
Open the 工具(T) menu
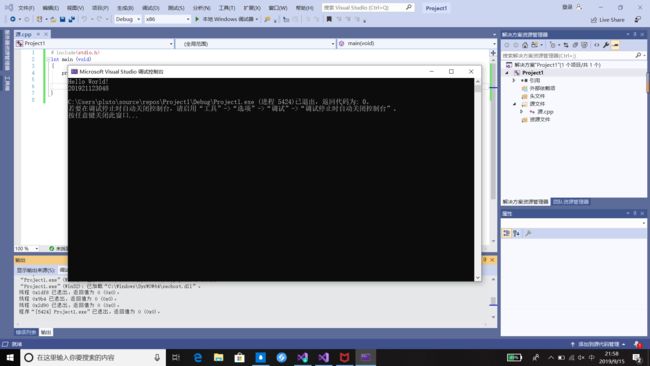coord(227,8)
